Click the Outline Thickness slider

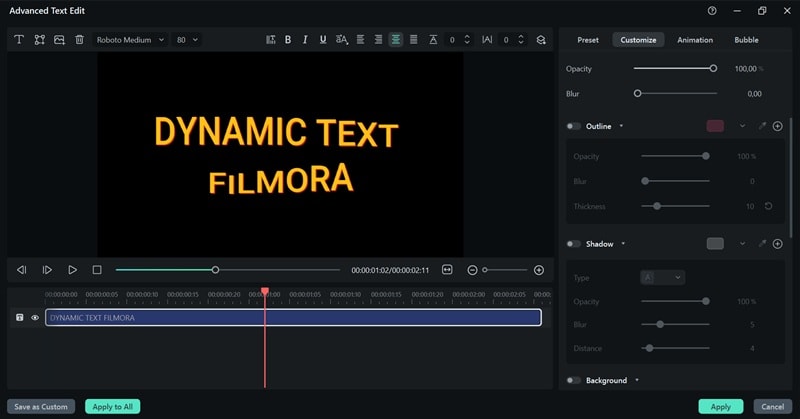675,206
